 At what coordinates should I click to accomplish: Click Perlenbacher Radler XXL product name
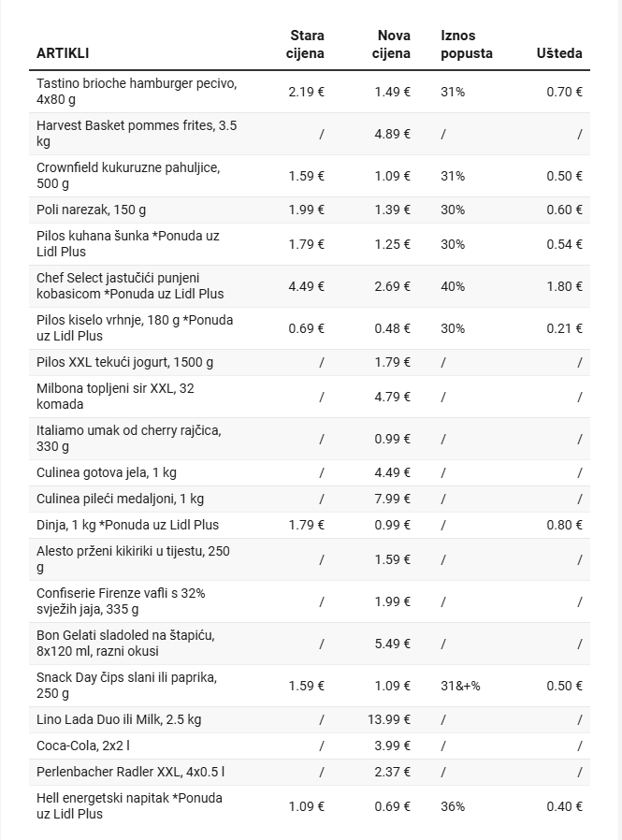pos(130,772)
